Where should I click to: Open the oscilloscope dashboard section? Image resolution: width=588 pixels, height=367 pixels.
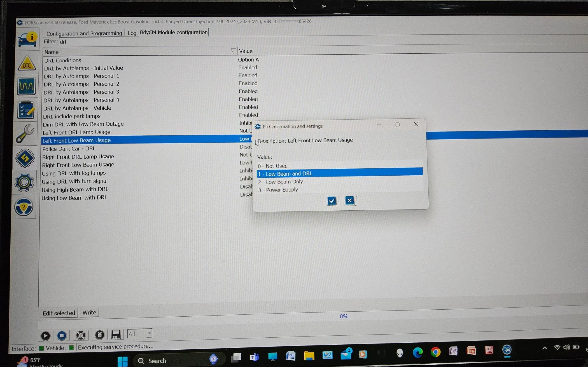click(26, 86)
